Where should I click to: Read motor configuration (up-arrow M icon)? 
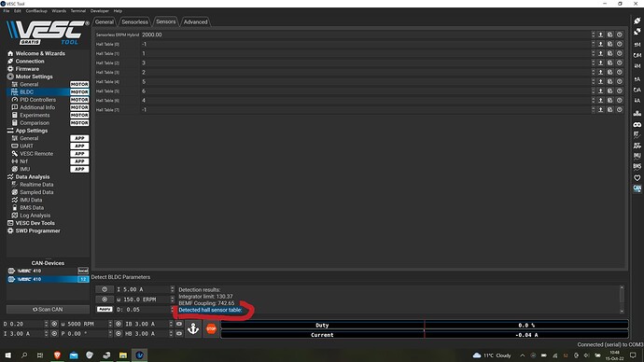tap(637, 45)
